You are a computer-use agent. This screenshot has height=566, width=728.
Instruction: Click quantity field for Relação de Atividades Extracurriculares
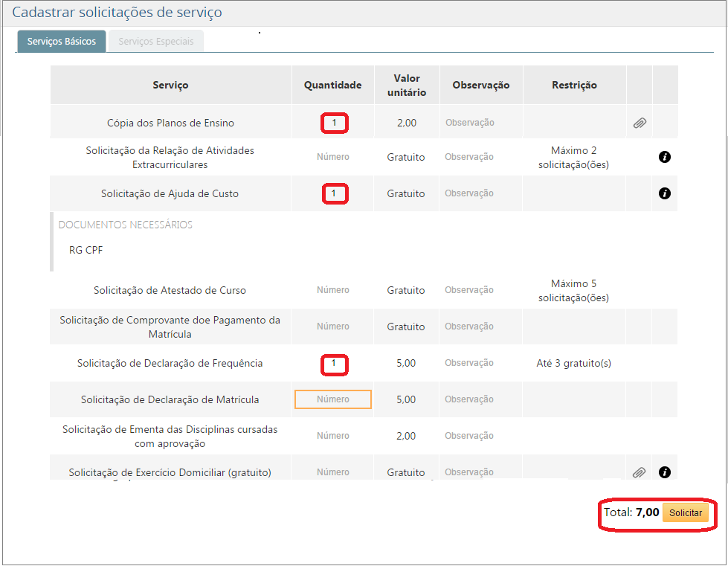[332, 157]
